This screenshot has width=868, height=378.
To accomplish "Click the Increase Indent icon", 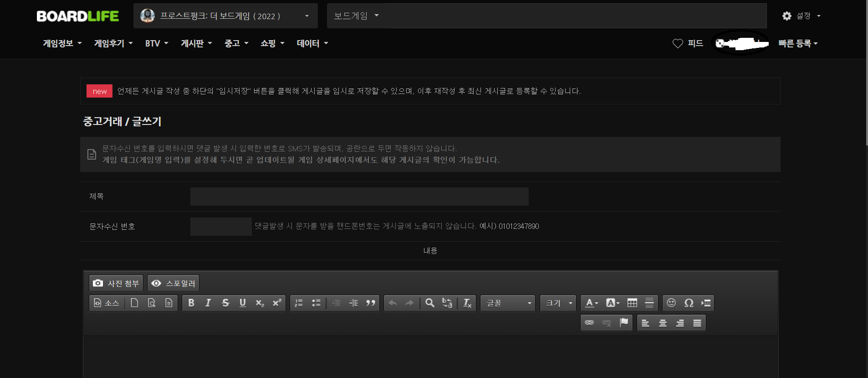I will [353, 303].
